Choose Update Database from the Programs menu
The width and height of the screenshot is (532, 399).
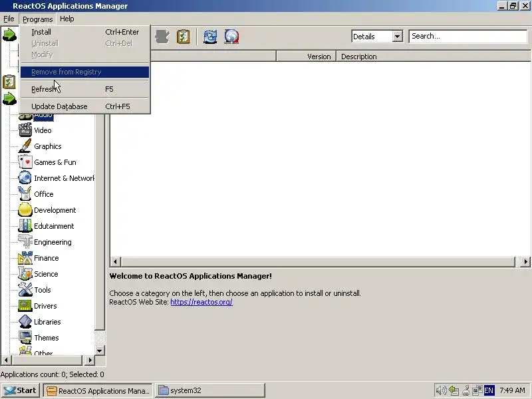pyautogui.click(x=85, y=106)
